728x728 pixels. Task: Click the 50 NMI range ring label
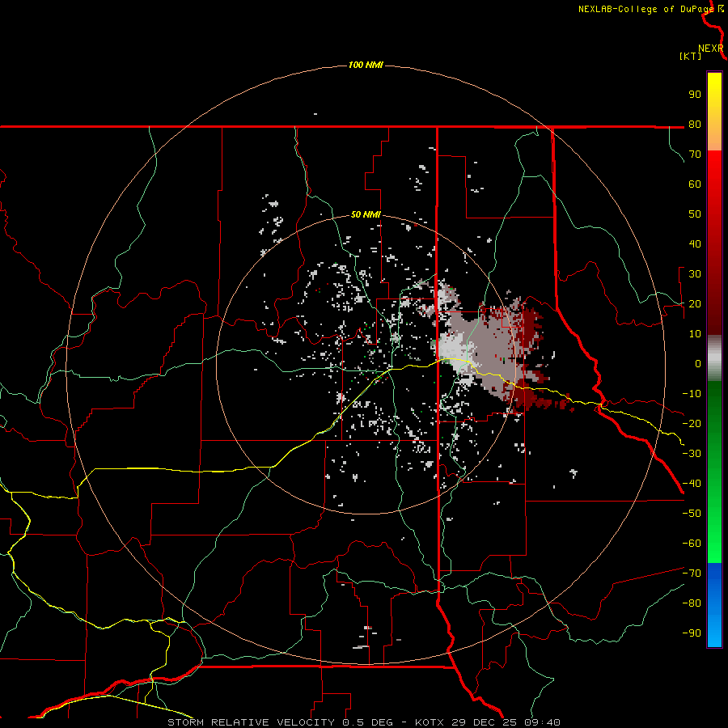[366, 214]
